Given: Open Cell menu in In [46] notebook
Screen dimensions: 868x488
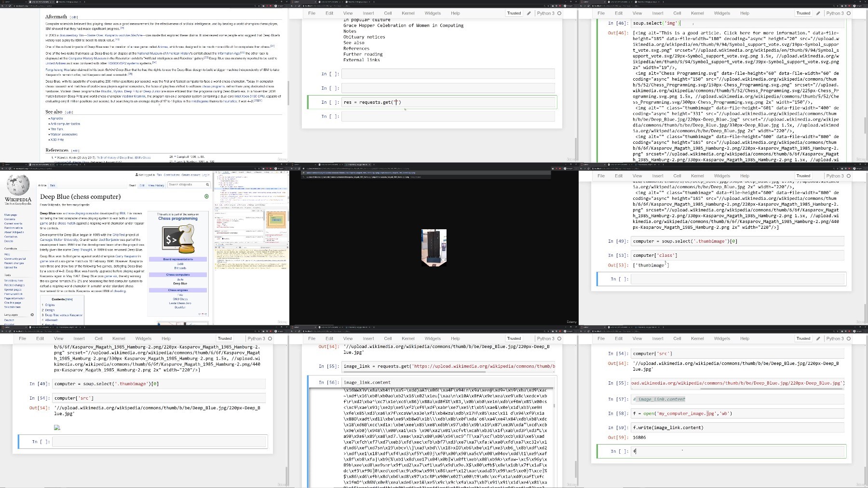Looking at the screenshot, I should pyautogui.click(x=677, y=14).
